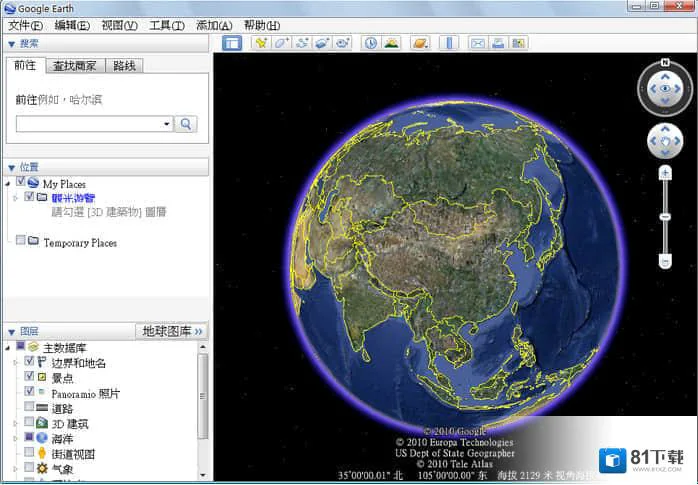Enable the 3D 建筑 layer checkbox

coord(29,422)
